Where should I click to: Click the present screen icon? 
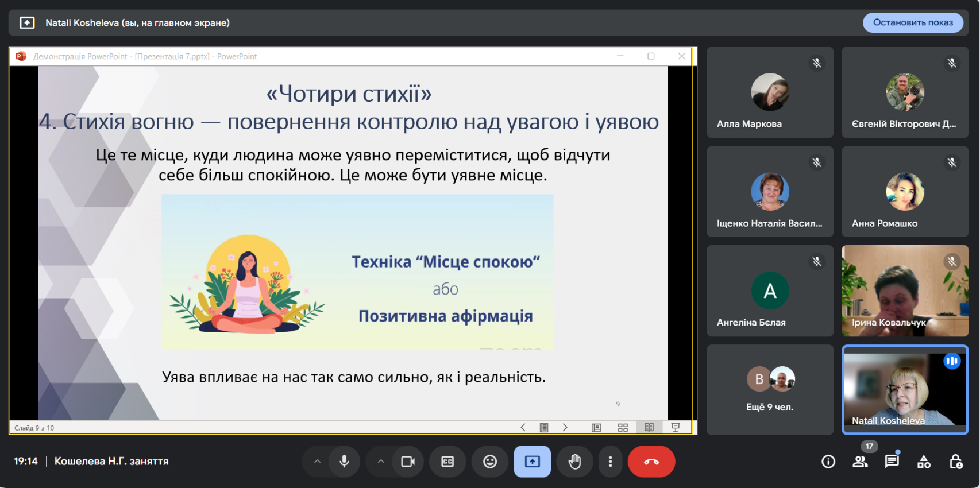click(x=532, y=462)
